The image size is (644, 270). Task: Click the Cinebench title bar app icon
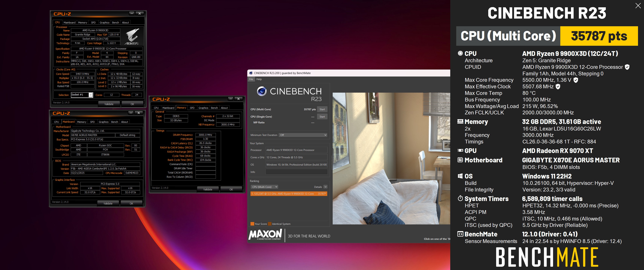[x=251, y=73]
